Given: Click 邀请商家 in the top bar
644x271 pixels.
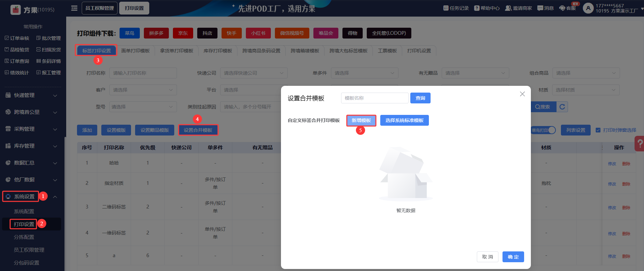Looking at the screenshot, I should pos(518,8).
